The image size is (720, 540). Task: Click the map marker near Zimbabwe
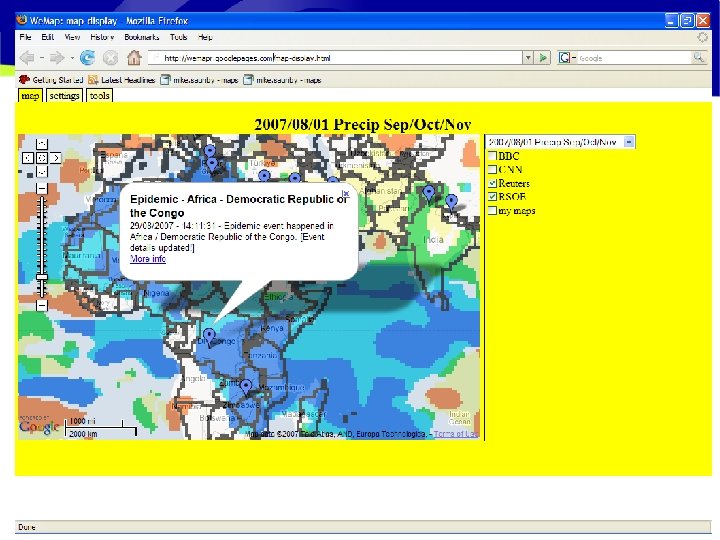246,387
